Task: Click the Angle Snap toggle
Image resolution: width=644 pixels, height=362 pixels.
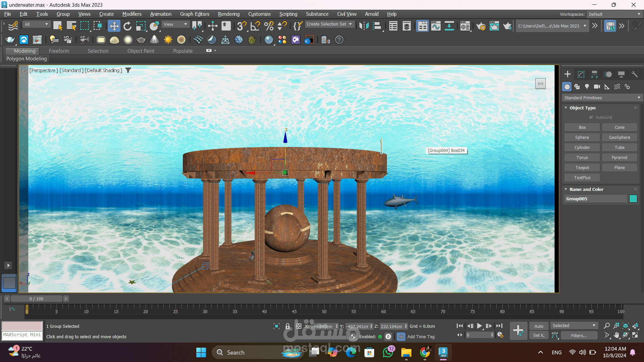Action: click(x=255, y=26)
